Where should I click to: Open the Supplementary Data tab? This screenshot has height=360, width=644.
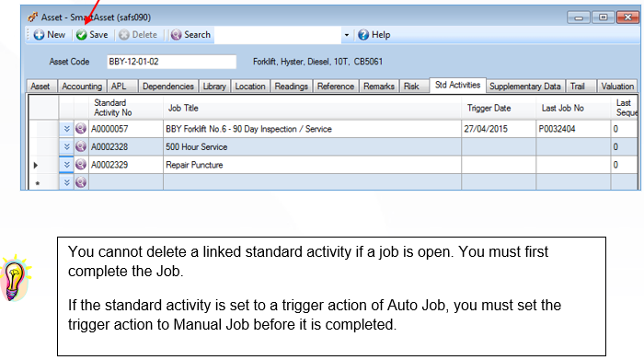tap(525, 87)
